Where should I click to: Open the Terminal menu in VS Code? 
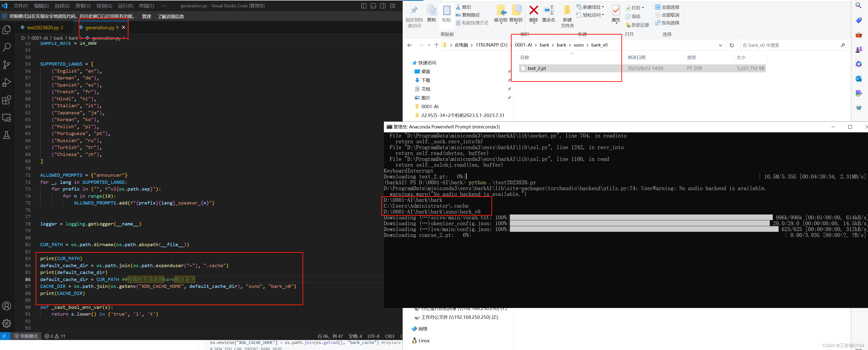[146, 6]
